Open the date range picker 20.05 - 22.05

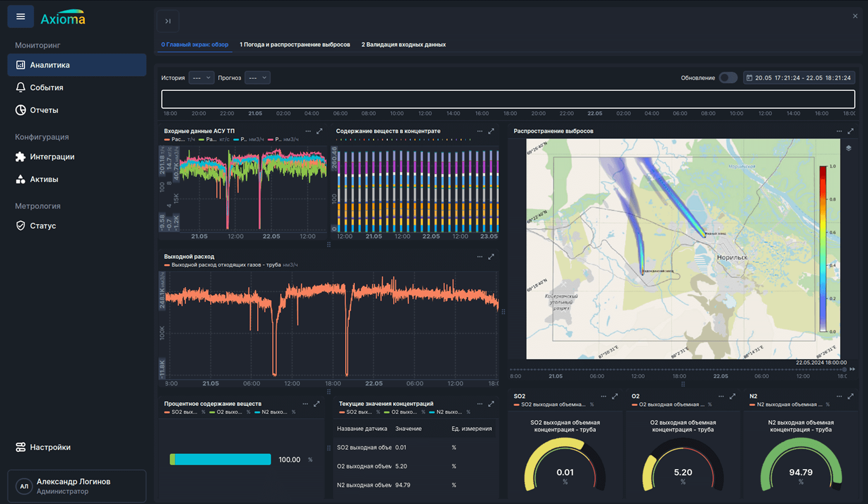[x=799, y=78]
